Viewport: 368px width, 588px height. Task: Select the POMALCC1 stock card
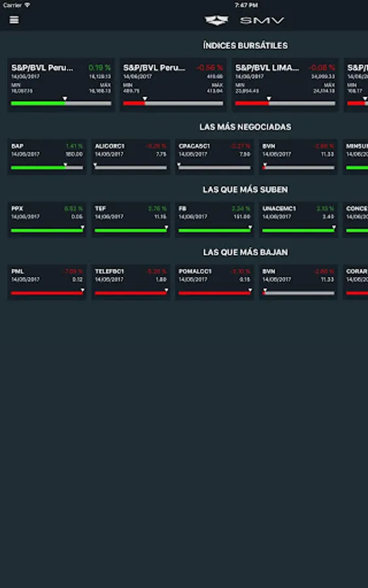[x=214, y=282]
